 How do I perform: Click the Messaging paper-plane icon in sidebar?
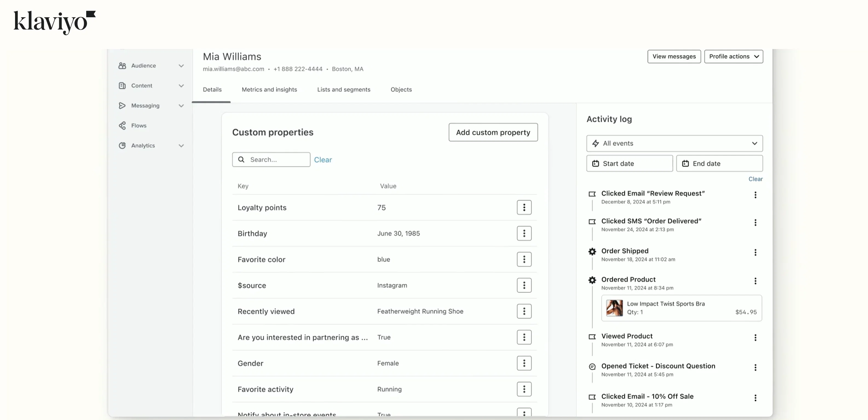coord(122,105)
